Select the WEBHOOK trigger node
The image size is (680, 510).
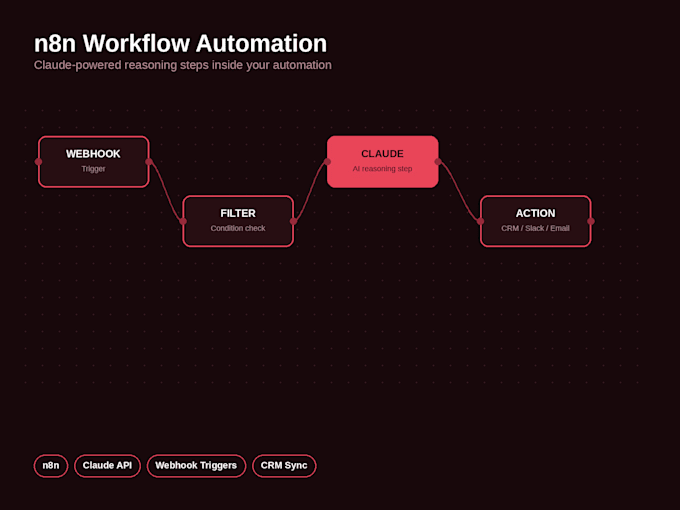click(94, 162)
